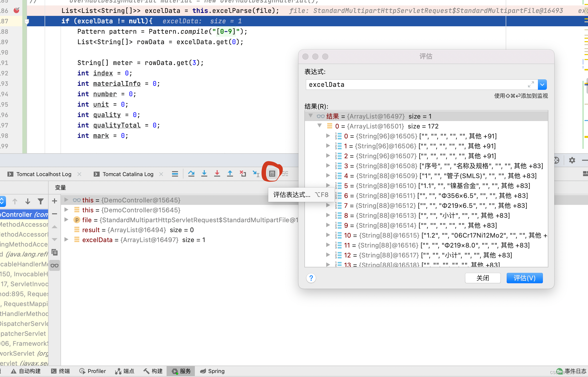Click the breakpoint icon on line 86
This screenshot has height=377, width=588.
click(x=17, y=10)
